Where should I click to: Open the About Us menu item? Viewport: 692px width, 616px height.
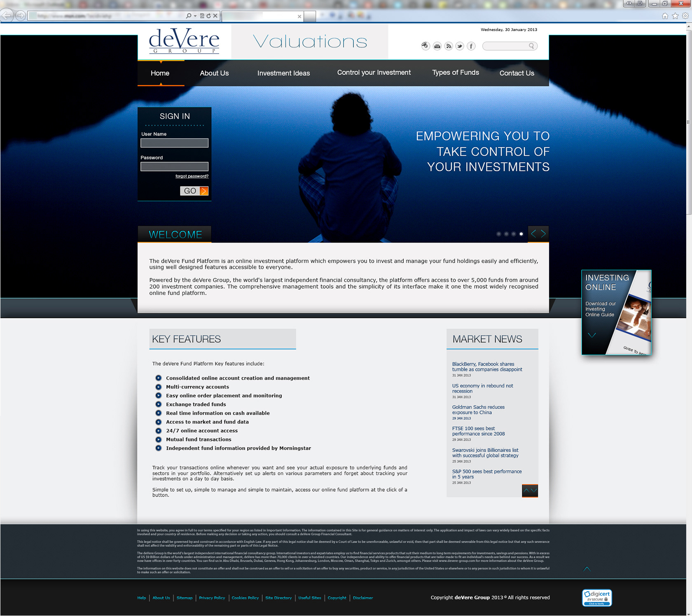tap(214, 73)
